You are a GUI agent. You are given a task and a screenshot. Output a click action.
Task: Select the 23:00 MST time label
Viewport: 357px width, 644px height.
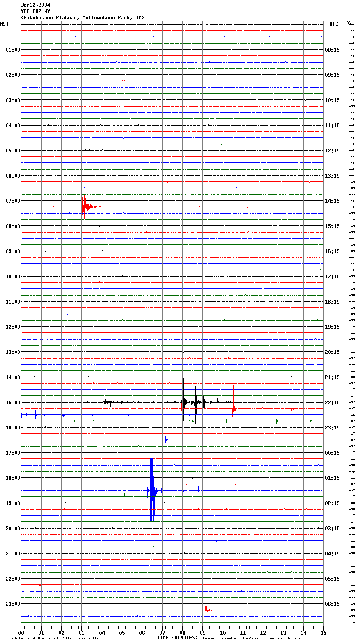[13, 604]
